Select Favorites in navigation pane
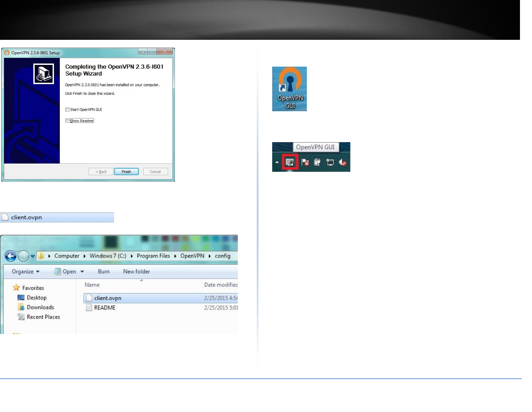 pos(33,288)
